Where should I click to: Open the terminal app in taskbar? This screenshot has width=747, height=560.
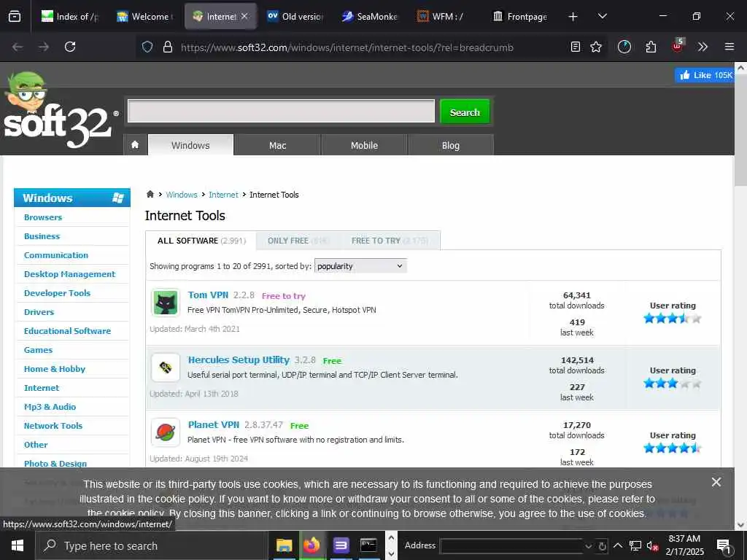[x=368, y=545]
